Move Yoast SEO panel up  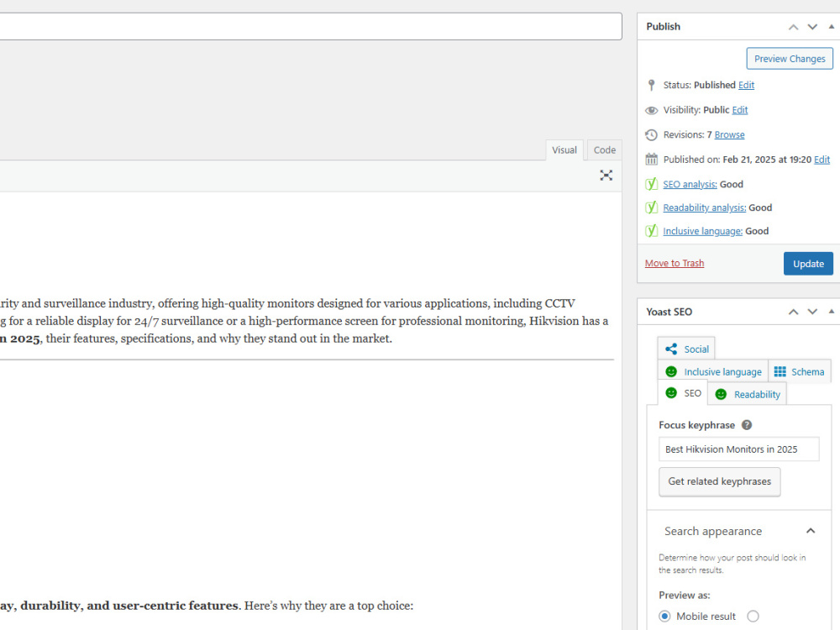click(x=794, y=312)
